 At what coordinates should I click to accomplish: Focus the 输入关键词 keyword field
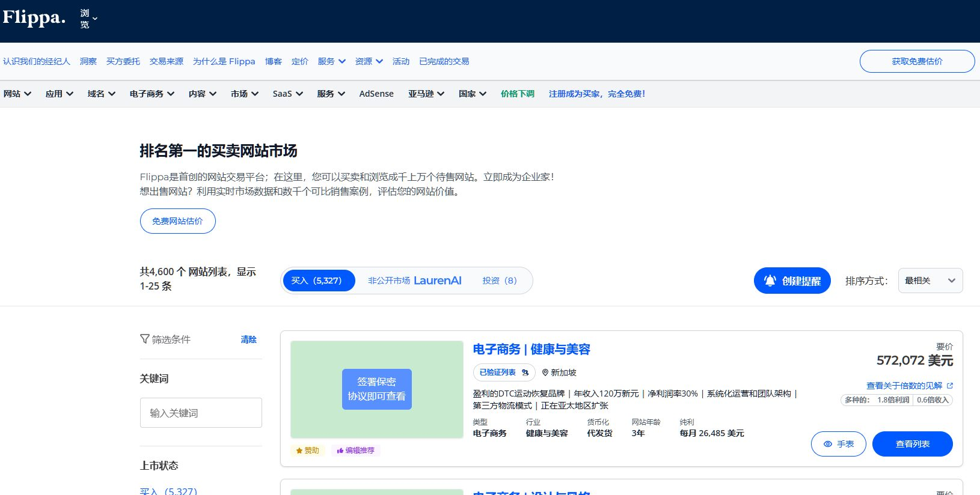(201, 413)
